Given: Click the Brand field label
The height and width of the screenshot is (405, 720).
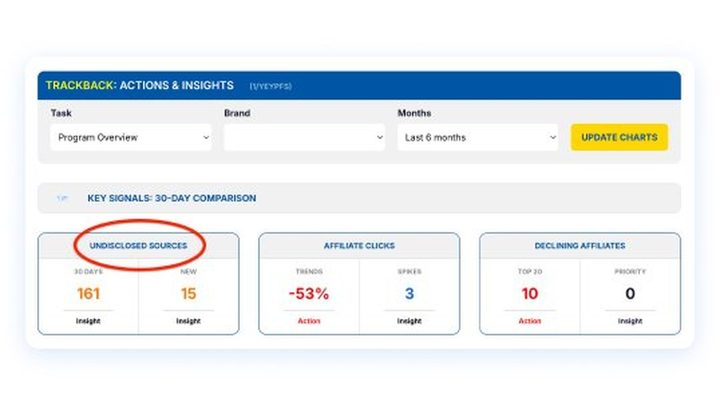Looking at the screenshot, I should click(x=237, y=113).
